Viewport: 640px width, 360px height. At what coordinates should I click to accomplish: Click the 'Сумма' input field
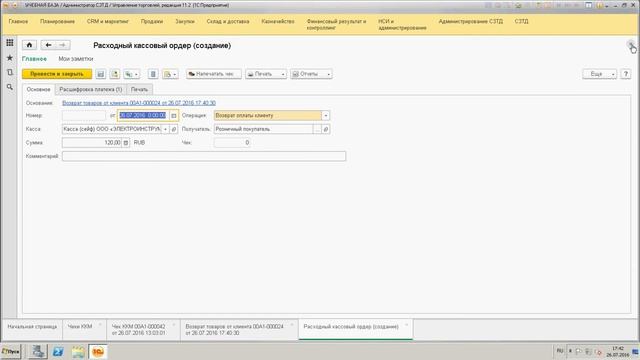click(92, 142)
